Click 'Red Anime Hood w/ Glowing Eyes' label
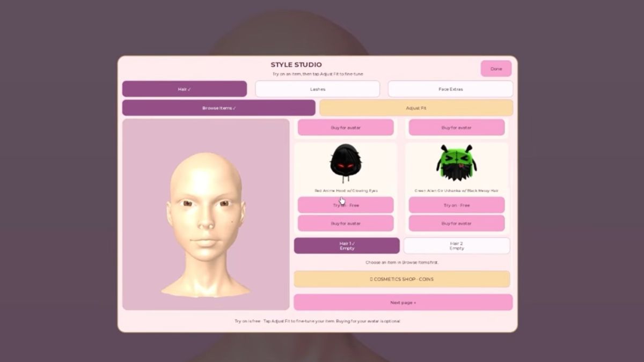Viewport: 644px width, 362px height. [346, 190]
